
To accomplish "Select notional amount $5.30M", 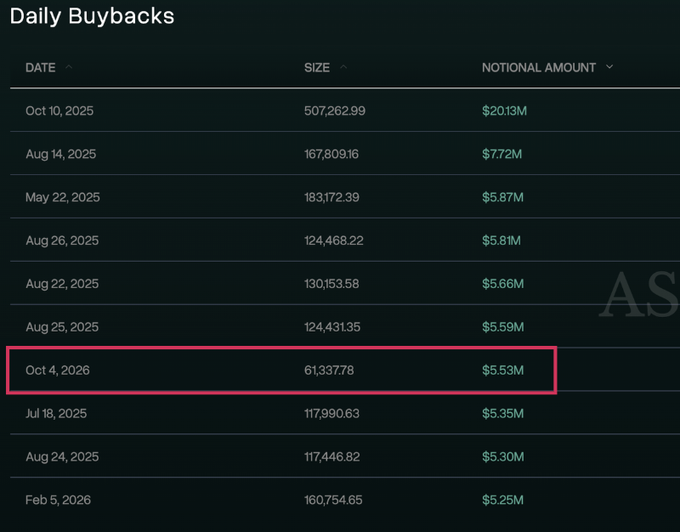I will click(503, 457).
